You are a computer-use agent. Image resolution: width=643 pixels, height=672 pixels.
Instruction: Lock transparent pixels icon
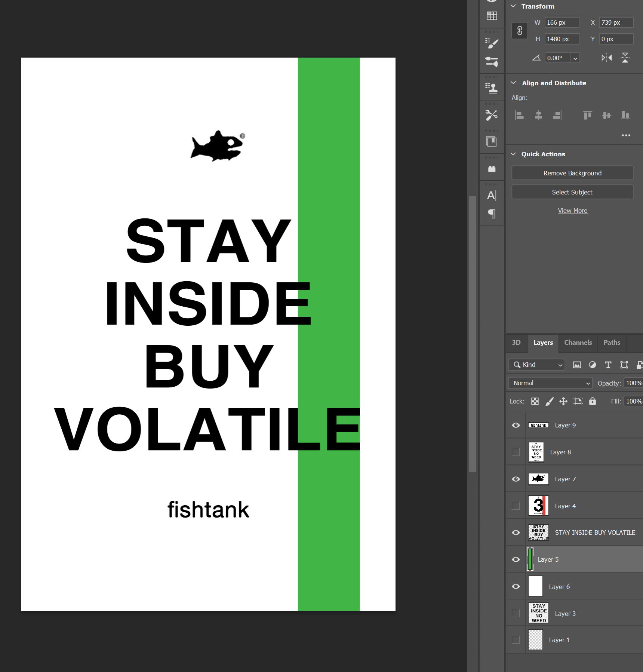pyautogui.click(x=535, y=401)
